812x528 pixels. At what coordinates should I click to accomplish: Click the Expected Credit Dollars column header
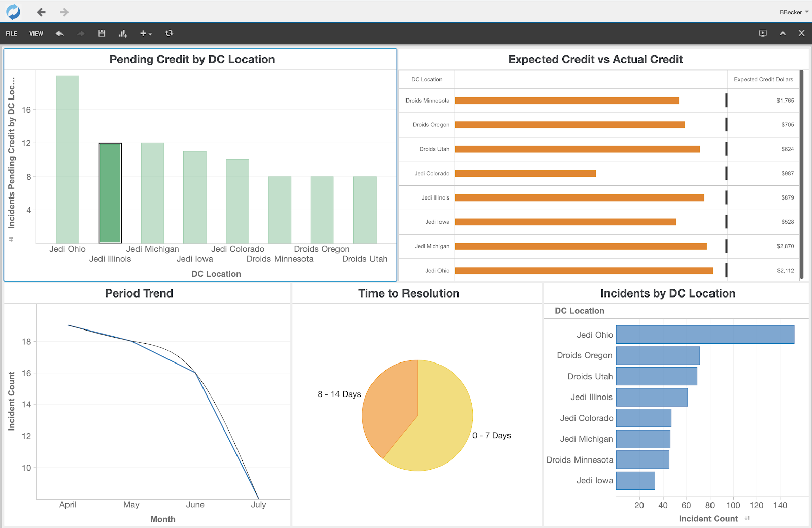pos(763,79)
